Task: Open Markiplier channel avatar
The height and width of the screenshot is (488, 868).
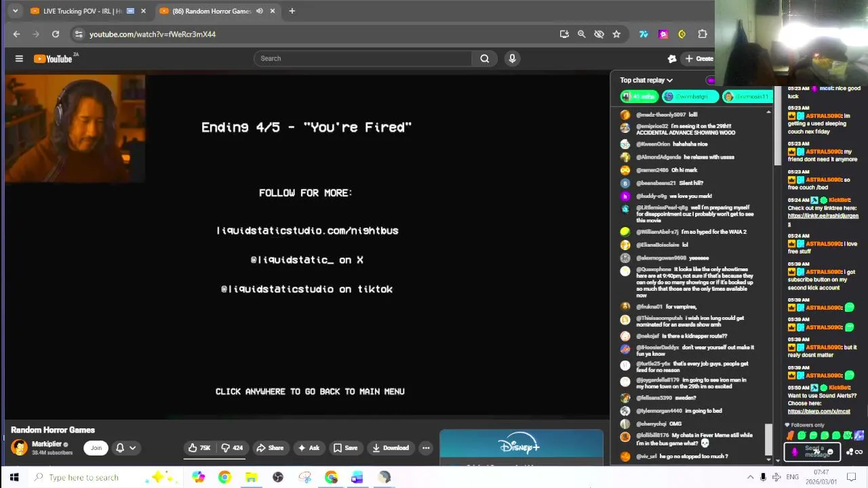Action: pos(19,447)
